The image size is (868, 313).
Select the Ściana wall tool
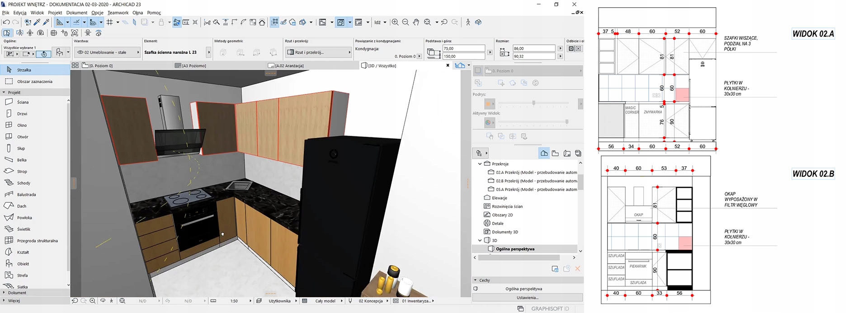(23, 102)
